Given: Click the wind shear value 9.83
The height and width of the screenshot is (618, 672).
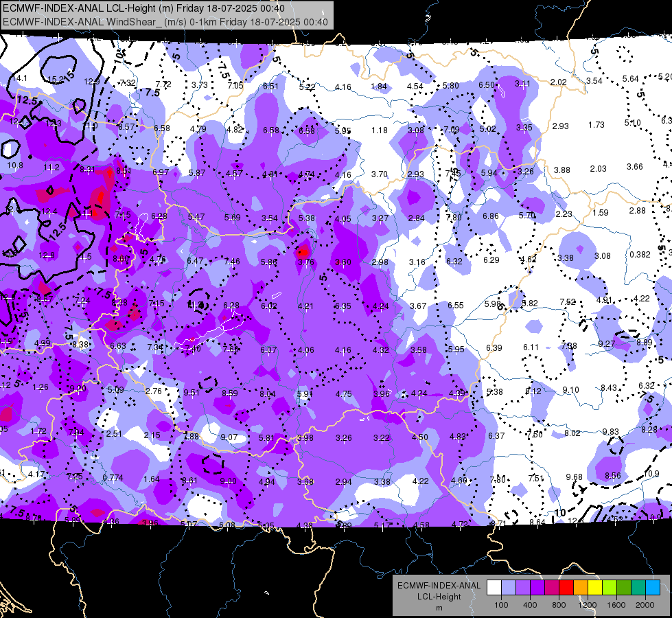Looking at the screenshot, I should (610, 431).
